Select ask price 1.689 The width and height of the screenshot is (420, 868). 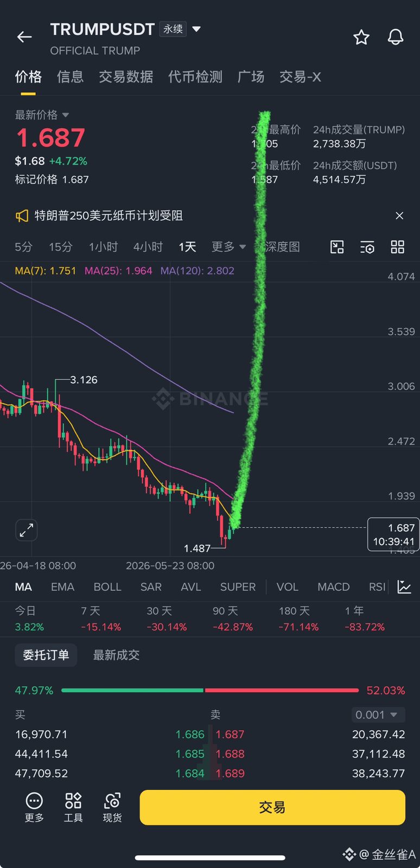[230, 774]
